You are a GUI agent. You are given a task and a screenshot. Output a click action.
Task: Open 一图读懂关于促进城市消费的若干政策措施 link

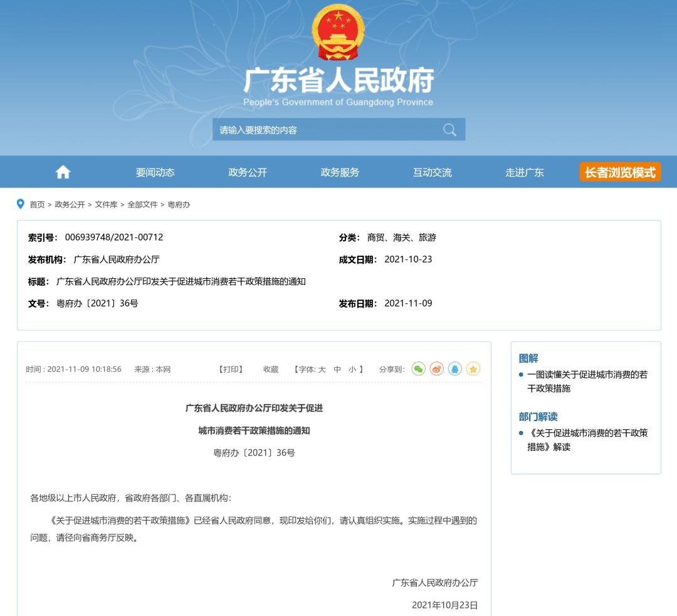tap(587, 382)
